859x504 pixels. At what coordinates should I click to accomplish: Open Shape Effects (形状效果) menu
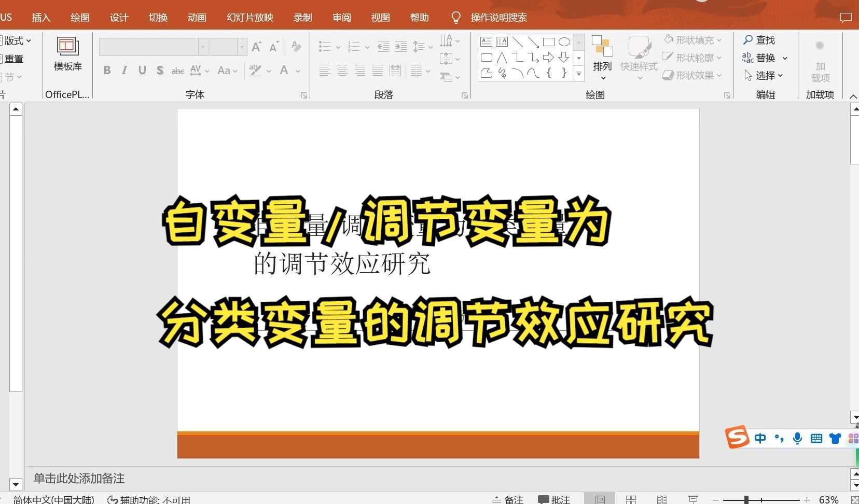[x=692, y=75]
